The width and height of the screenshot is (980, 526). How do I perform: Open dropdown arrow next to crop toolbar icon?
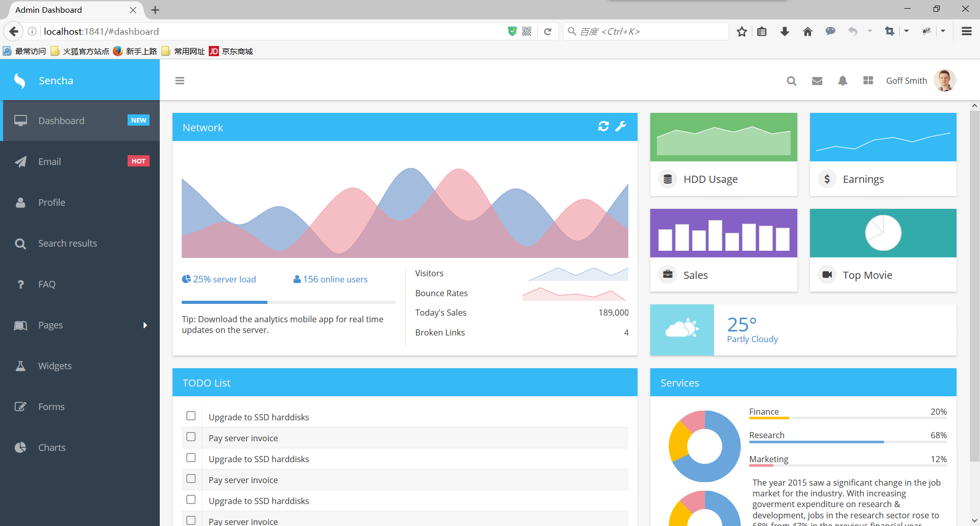[x=906, y=31]
